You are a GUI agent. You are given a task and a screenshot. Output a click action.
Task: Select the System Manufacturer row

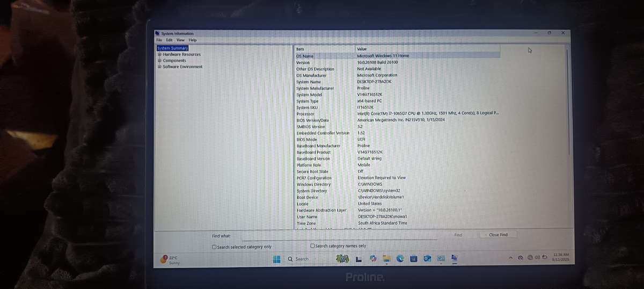tap(397, 88)
